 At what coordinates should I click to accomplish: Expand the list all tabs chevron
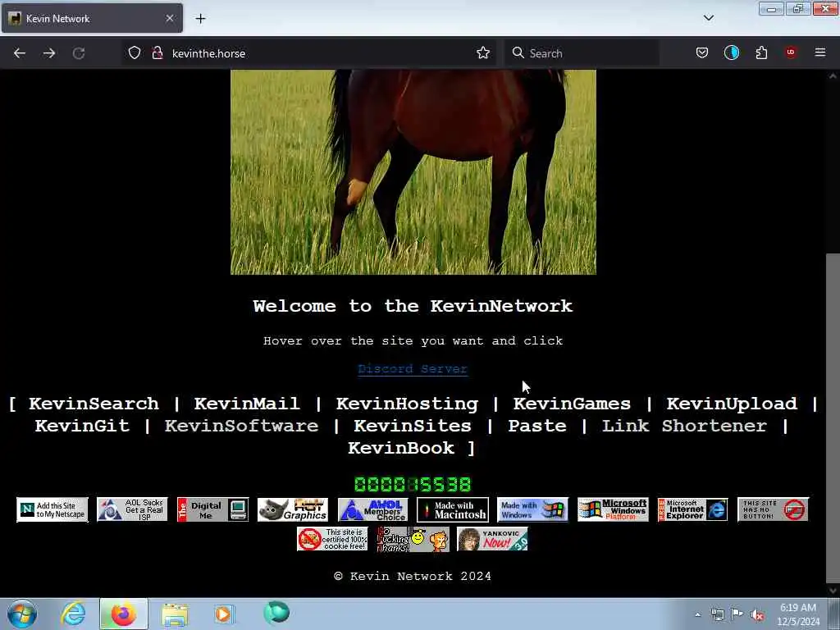708,18
